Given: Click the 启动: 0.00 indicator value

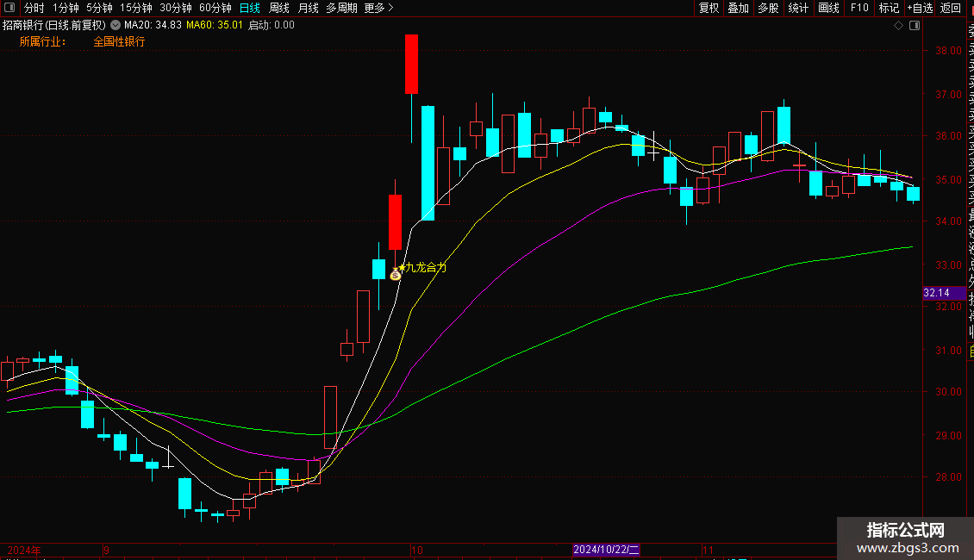Looking at the screenshot, I should tap(272, 26).
